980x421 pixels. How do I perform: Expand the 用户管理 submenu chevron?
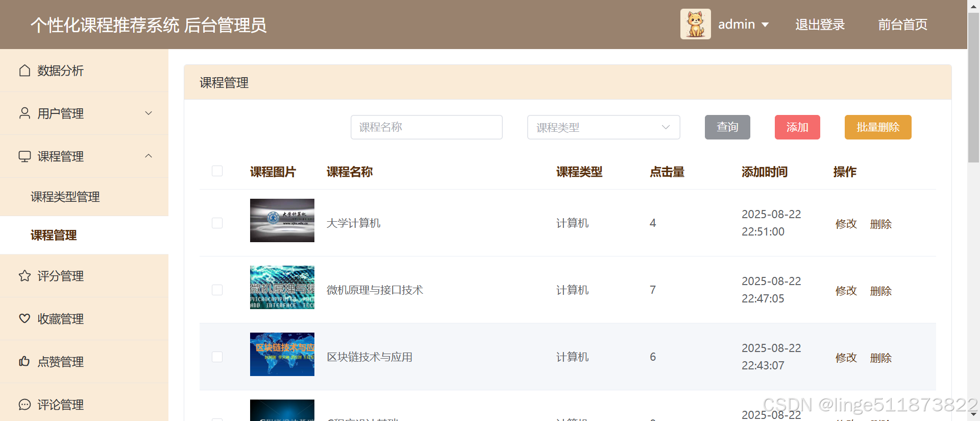tap(149, 113)
